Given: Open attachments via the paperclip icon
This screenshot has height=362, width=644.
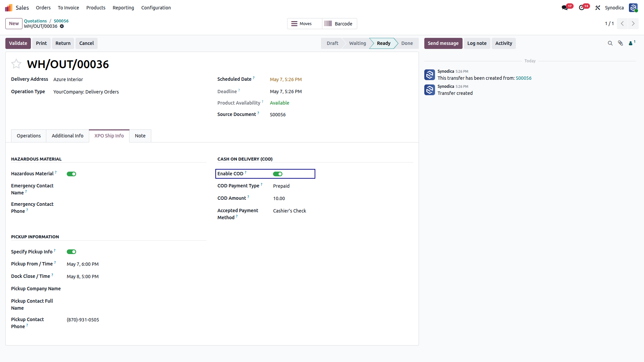Looking at the screenshot, I should tap(621, 43).
